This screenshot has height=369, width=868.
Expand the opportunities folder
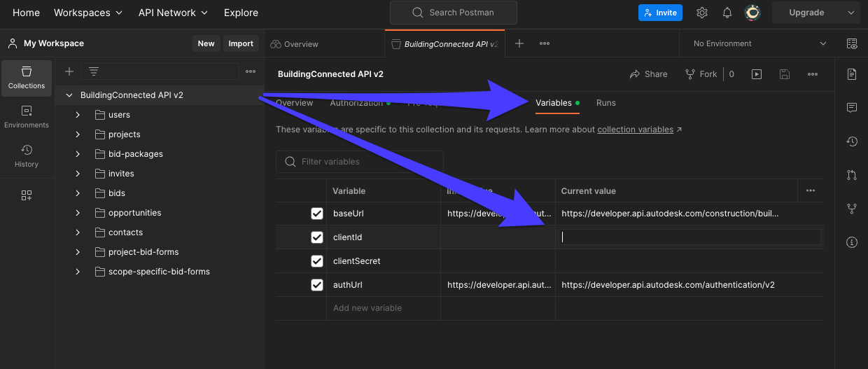(78, 213)
